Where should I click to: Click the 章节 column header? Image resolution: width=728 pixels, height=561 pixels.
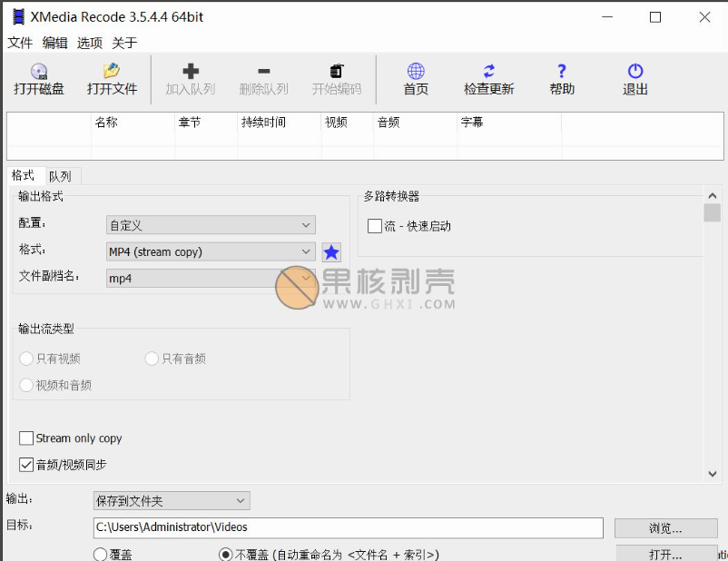click(x=206, y=123)
